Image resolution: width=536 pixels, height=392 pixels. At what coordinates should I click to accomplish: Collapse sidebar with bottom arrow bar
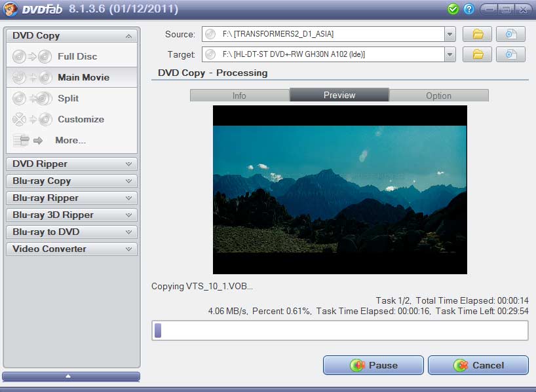tap(71, 376)
